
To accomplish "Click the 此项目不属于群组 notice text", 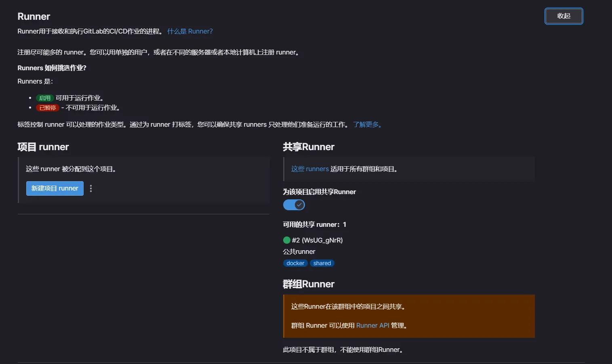I will pos(343,350).
